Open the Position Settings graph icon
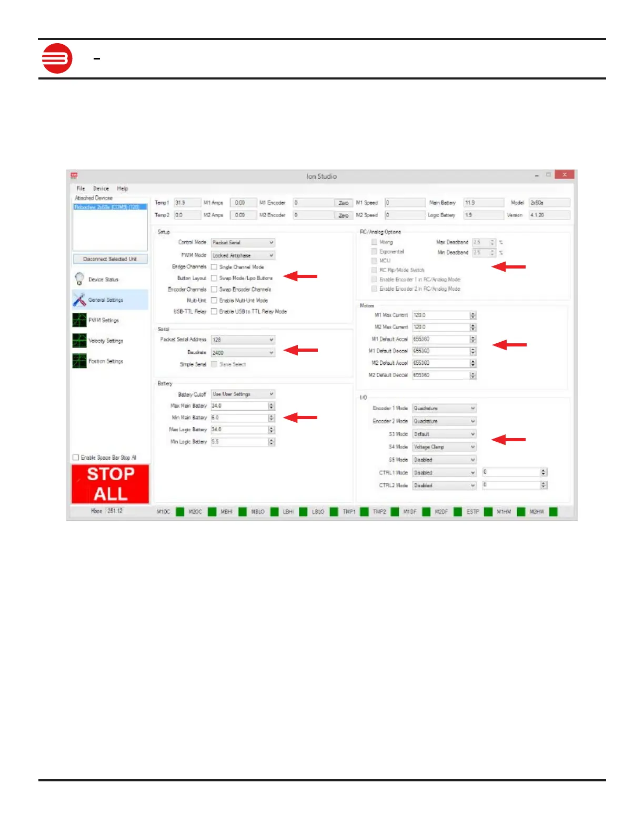 (79, 361)
